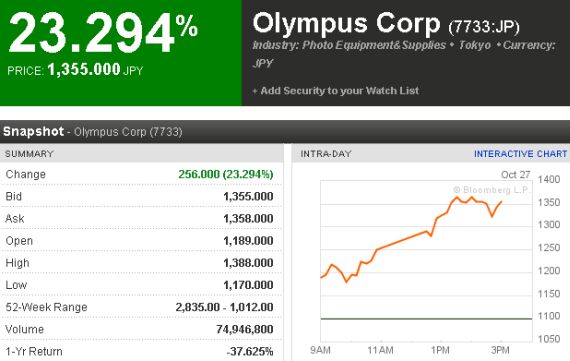This screenshot has height=361, width=570.
Task: Click Add Security to your Watch List
Action: 340,91
